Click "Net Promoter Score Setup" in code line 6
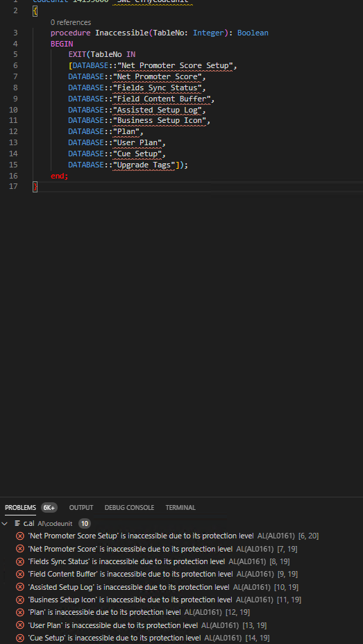Viewport: 363px width, 644px height. [175, 66]
